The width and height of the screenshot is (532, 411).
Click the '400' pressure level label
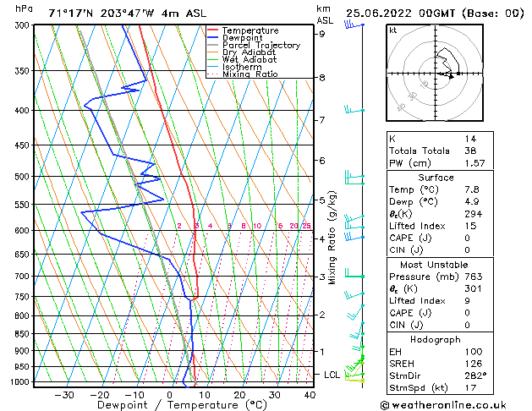pyautogui.click(x=24, y=110)
